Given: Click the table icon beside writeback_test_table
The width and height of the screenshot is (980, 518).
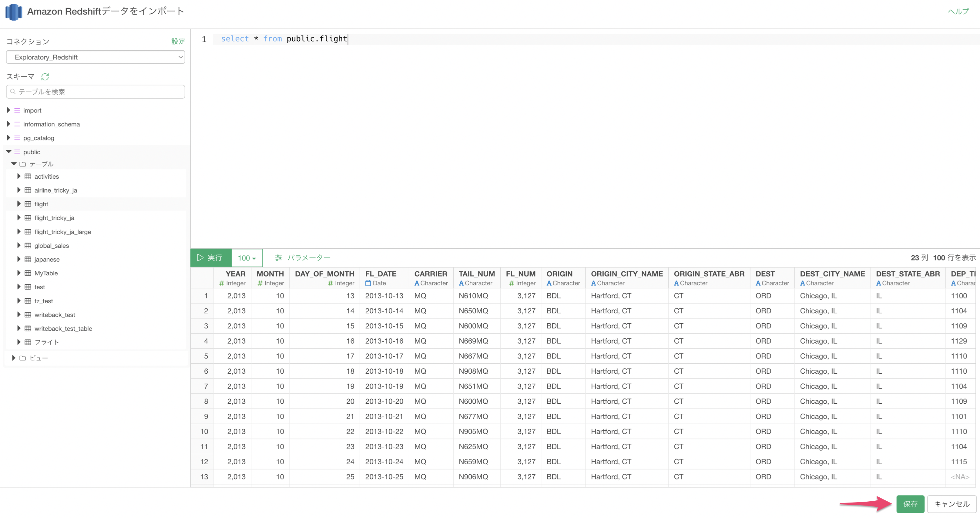Looking at the screenshot, I should 28,328.
